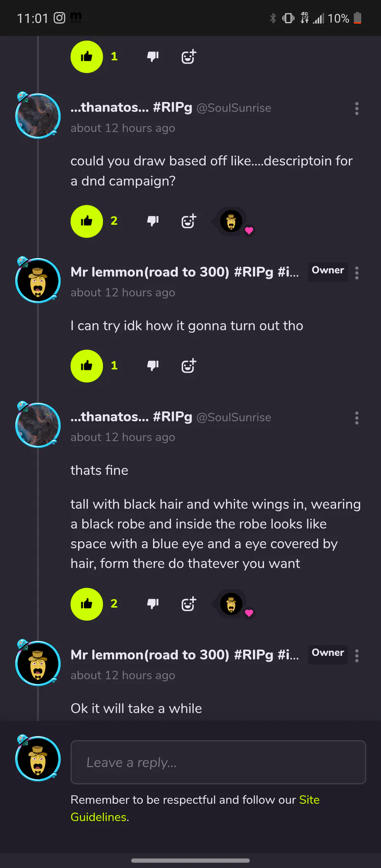Toggle like on 'thats fine' comment
The width and height of the screenshot is (381, 868).
coord(87,604)
